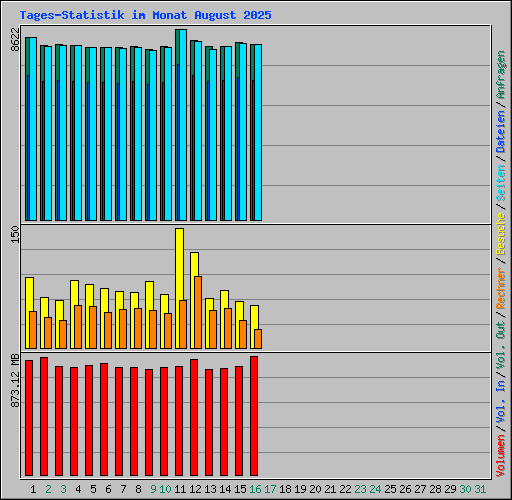Click the 'Rechner' legend label

coord(500,288)
